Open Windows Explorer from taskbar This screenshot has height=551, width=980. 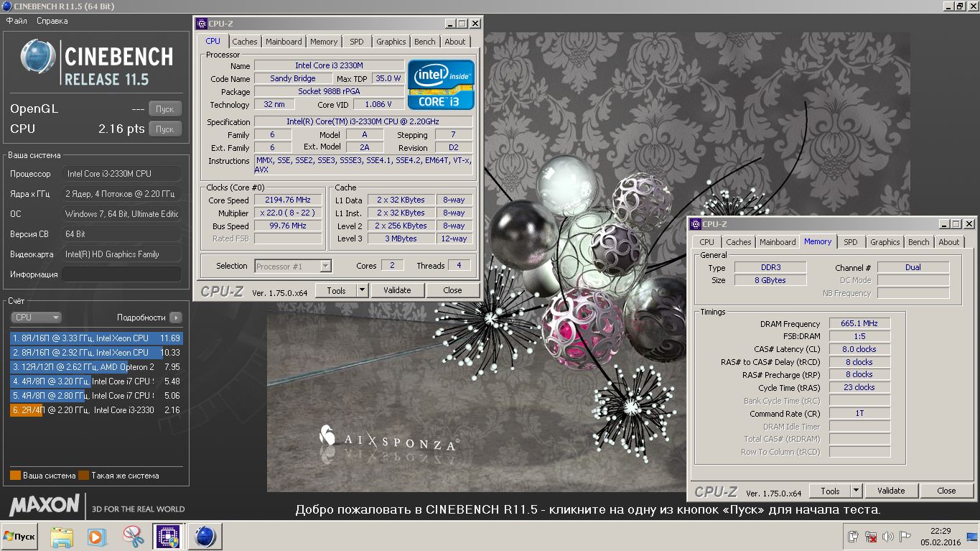pyautogui.click(x=62, y=537)
